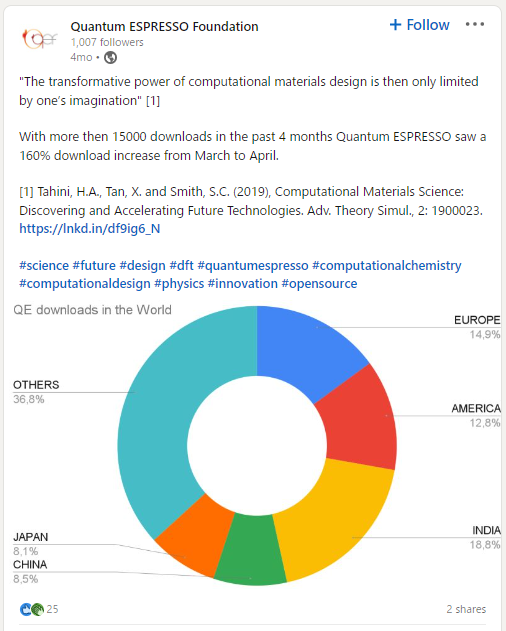Click the globe public visibility icon
Image resolution: width=506 pixels, height=631 pixels.
[110, 58]
